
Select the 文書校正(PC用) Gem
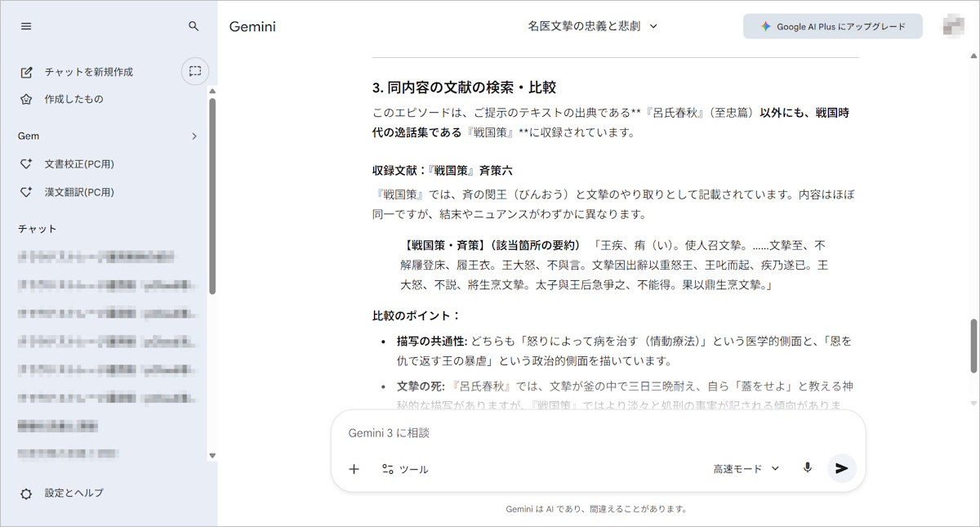coord(79,164)
